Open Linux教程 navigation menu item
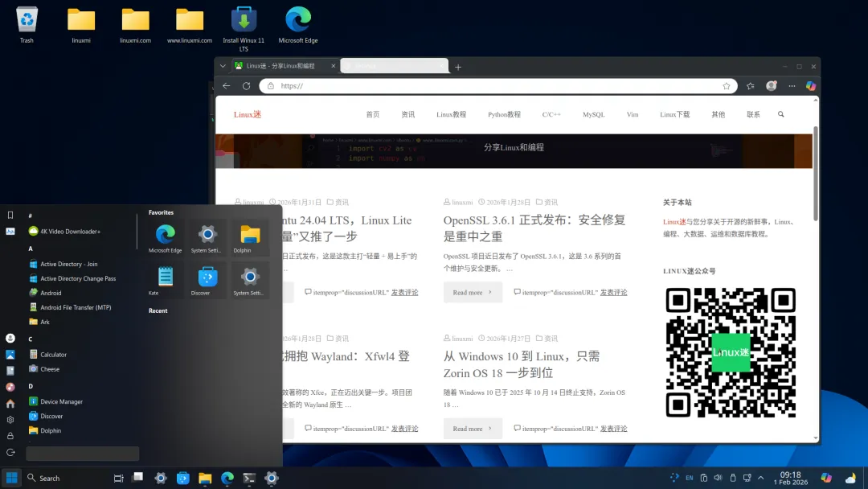This screenshot has height=489, width=868. [x=451, y=115]
